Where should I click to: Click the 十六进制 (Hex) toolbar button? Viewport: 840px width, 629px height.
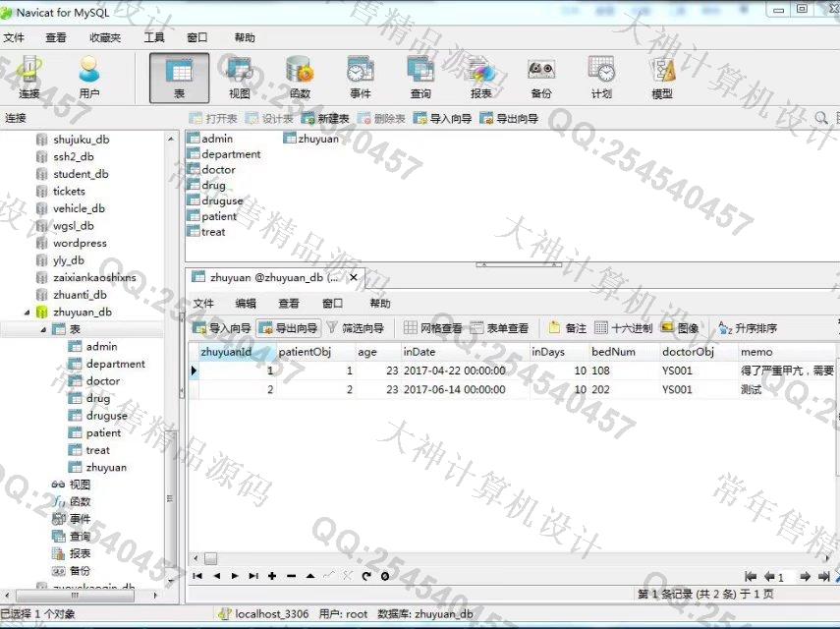tap(624, 328)
